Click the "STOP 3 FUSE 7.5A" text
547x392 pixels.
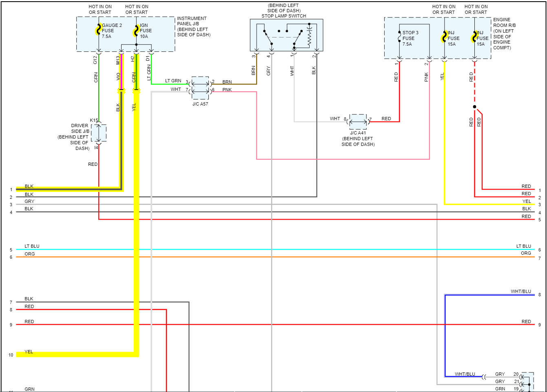pos(410,38)
